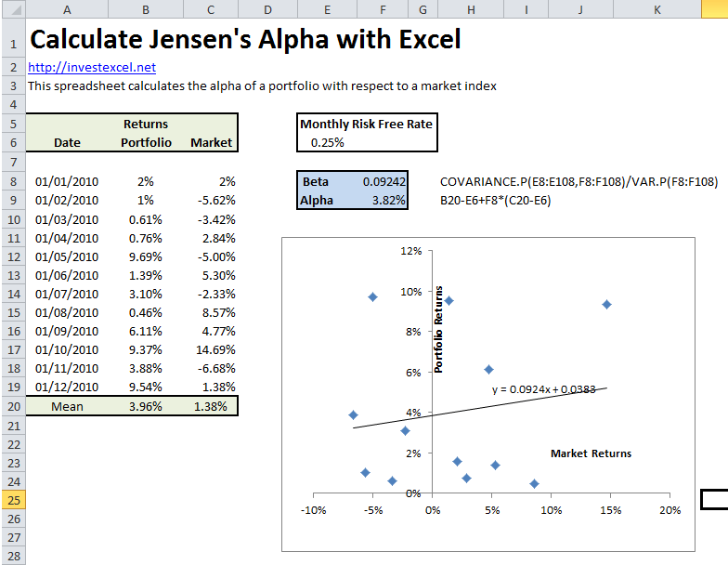Select row header 20
Image resolution: width=728 pixels, height=565 pixels.
tap(13, 406)
